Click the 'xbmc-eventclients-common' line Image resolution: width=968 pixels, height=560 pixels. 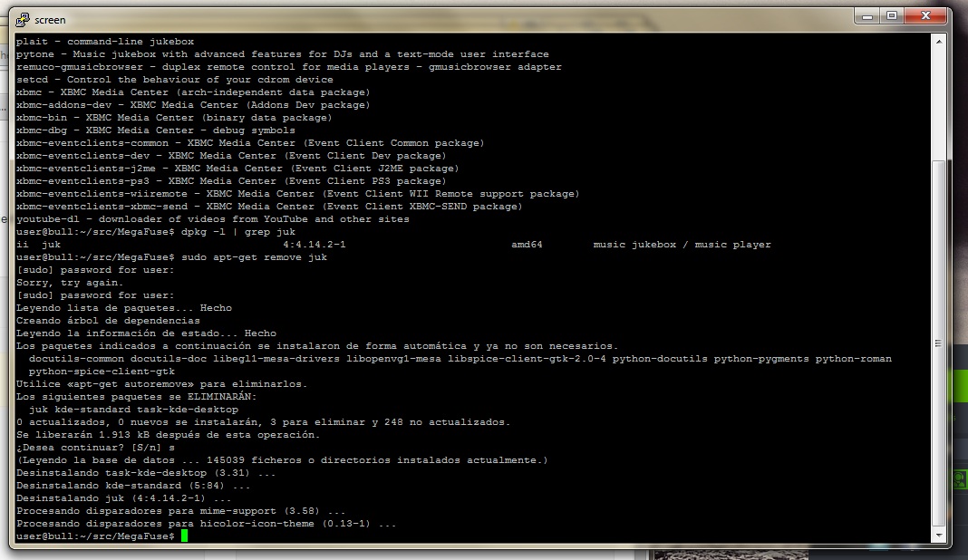(x=250, y=142)
